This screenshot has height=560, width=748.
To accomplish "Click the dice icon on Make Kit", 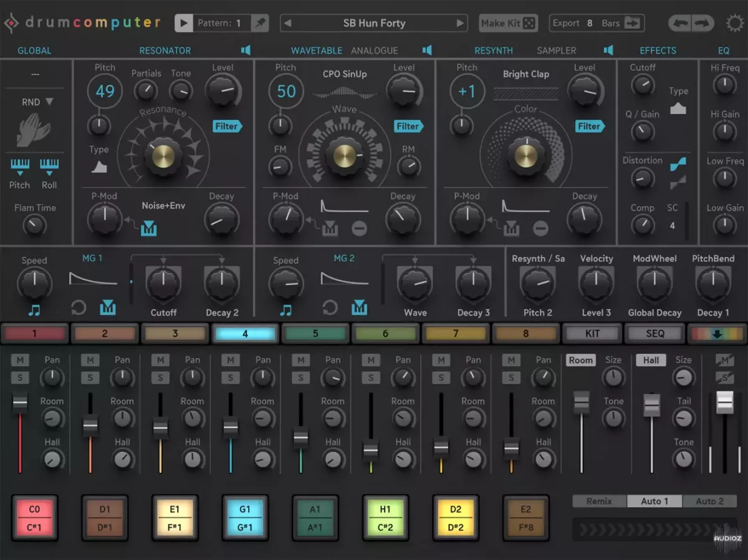I will coord(529,23).
